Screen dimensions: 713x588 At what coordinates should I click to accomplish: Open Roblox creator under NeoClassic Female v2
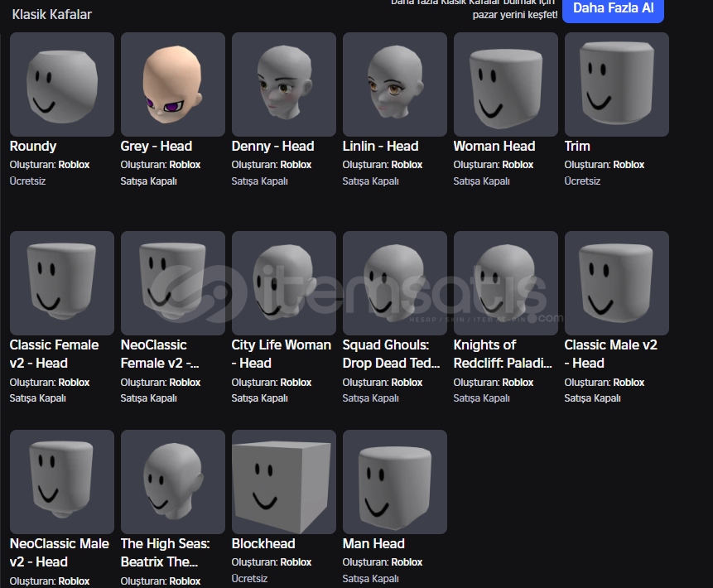coord(185,383)
